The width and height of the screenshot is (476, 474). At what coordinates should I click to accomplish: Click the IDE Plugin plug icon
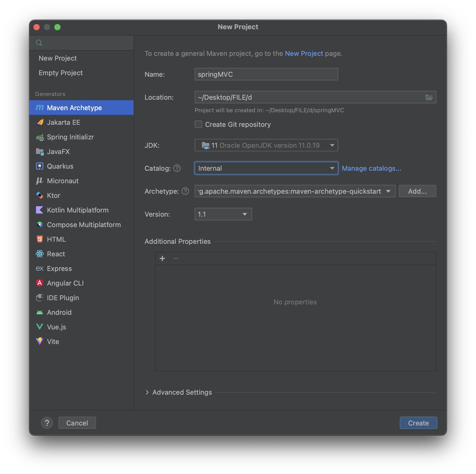point(40,298)
